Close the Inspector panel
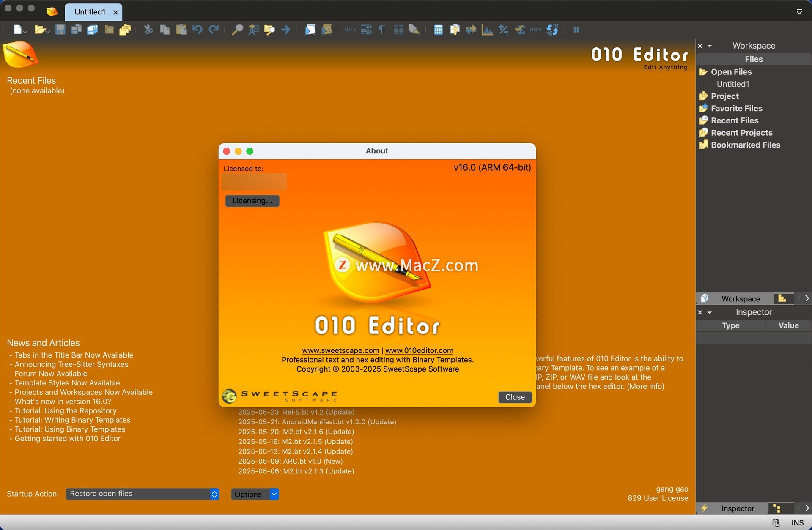This screenshot has height=530, width=812. [x=700, y=313]
